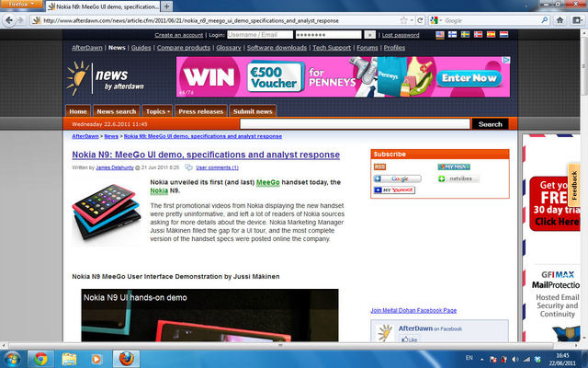Click the green MeeGo article link
Viewport: 588px width, 368px height.
point(267,182)
